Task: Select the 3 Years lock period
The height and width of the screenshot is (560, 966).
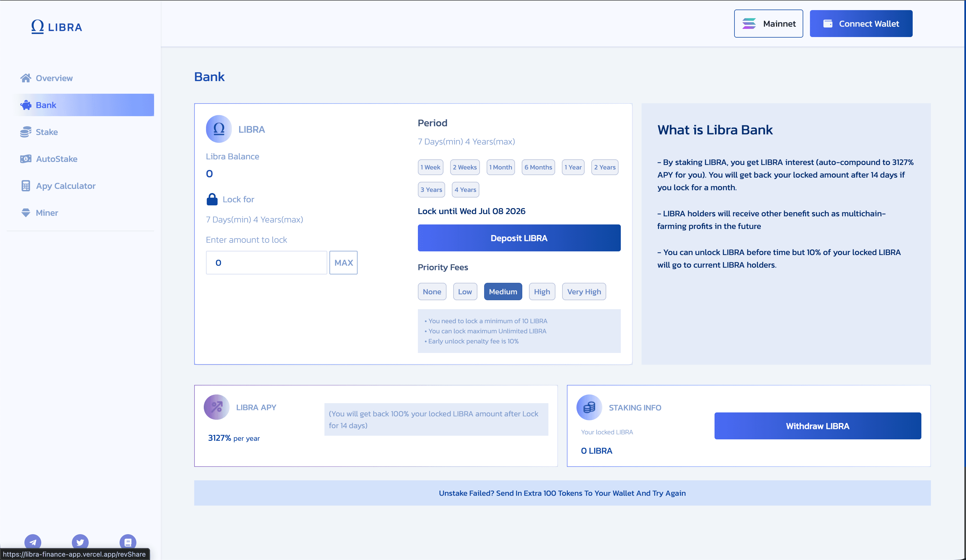Action: (431, 190)
